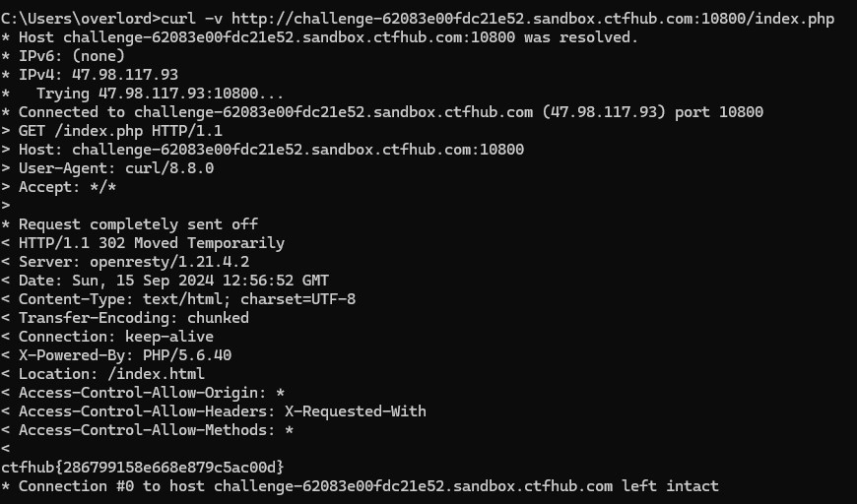Click the IPv4 address 47.98.117.93 line
Viewport: 857px width, 504px height.
(x=99, y=74)
